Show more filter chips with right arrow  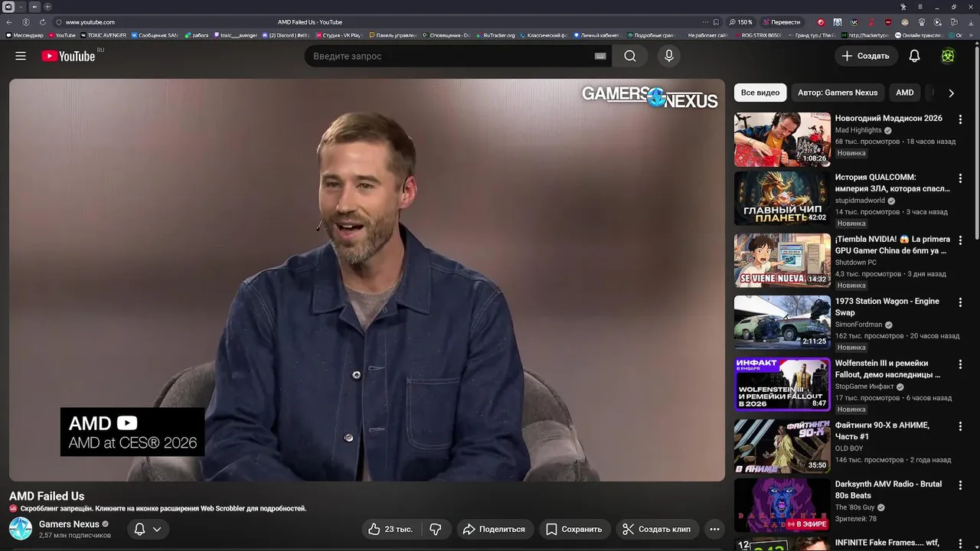(x=951, y=93)
